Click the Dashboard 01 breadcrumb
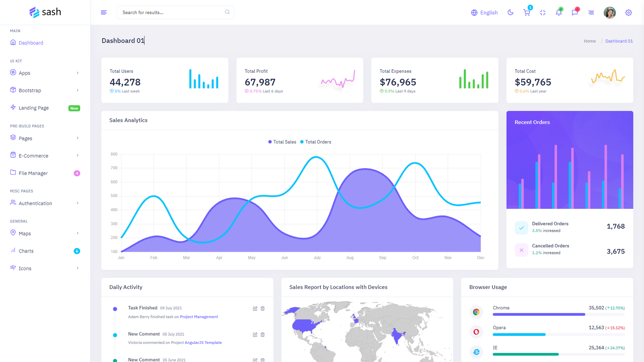644x362 pixels. tap(619, 41)
